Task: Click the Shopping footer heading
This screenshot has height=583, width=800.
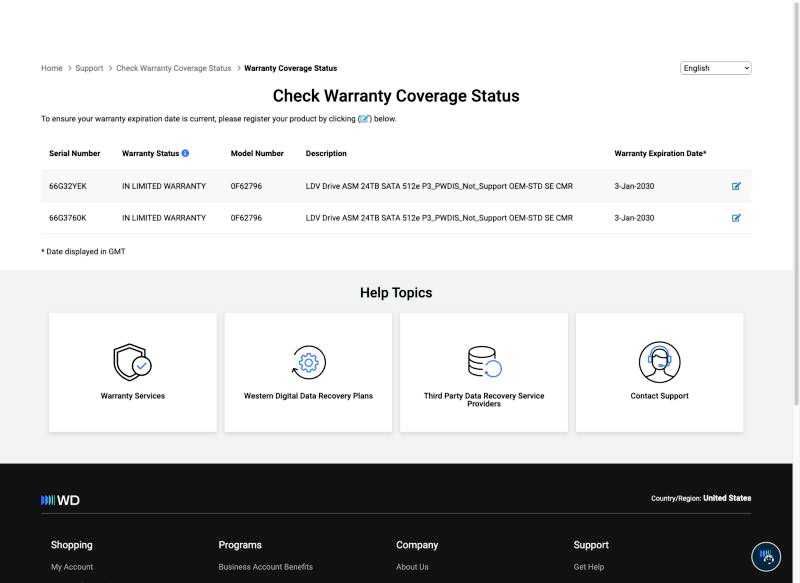Action: coord(72,545)
